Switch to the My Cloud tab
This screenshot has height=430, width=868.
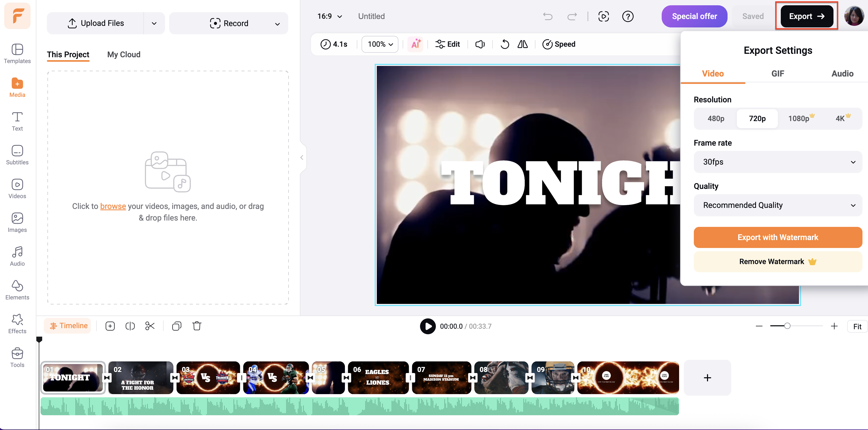tap(124, 55)
